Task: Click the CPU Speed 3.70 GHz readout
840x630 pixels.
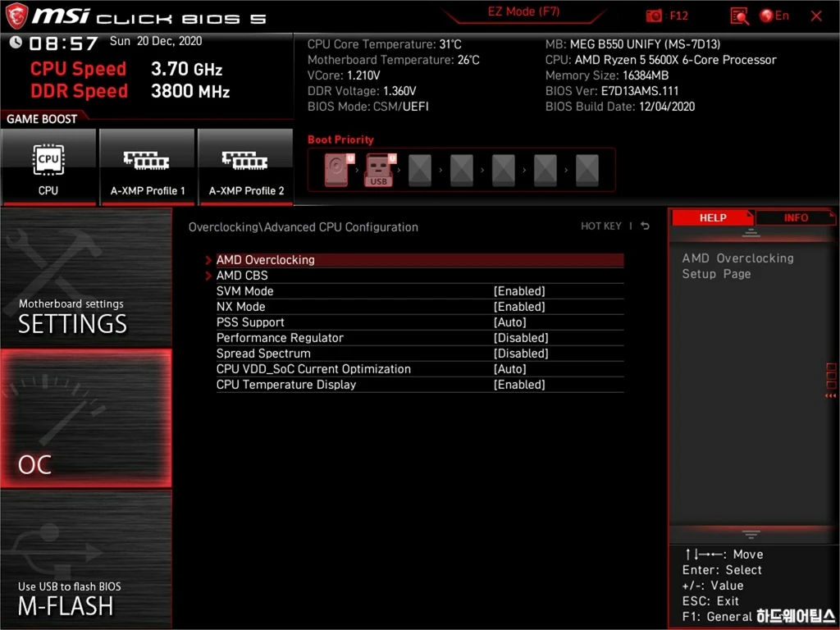Action: (126, 69)
